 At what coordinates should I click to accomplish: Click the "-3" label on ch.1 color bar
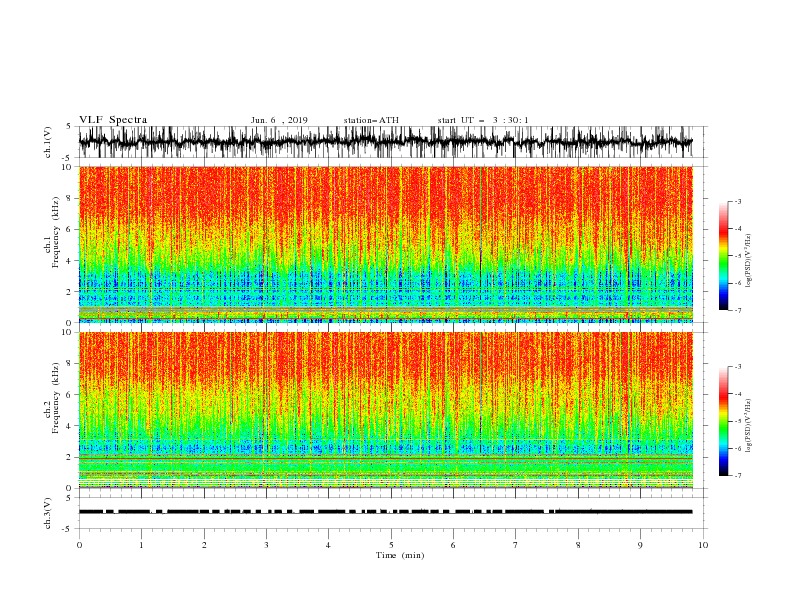coord(738,201)
